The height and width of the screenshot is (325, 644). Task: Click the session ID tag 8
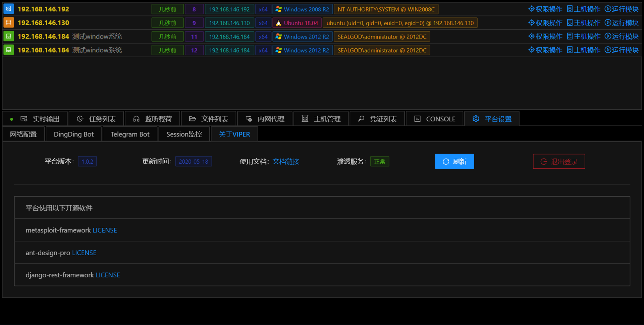click(194, 9)
